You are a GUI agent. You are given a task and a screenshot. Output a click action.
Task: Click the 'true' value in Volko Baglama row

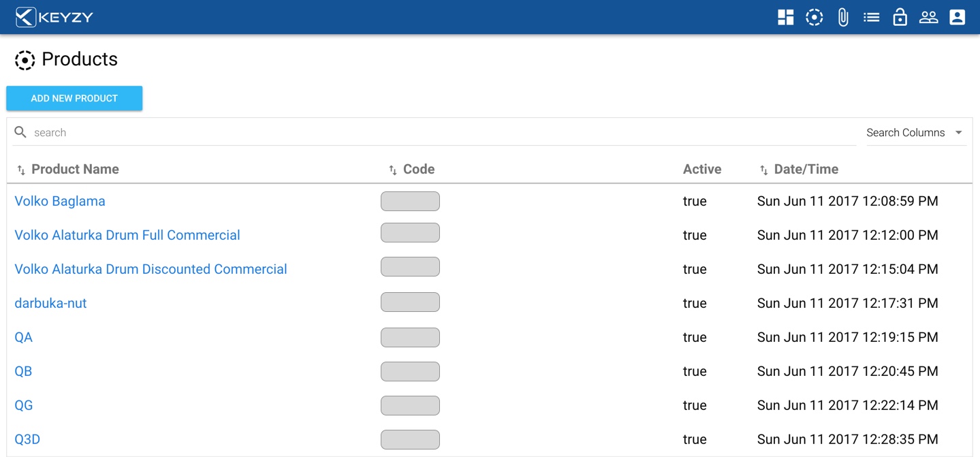[695, 201]
